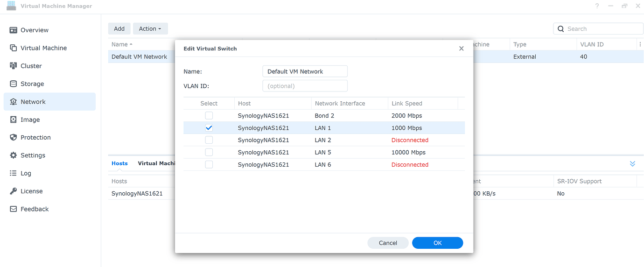Click the External type cell
The width and height of the screenshot is (644, 267).
[x=525, y=56]
